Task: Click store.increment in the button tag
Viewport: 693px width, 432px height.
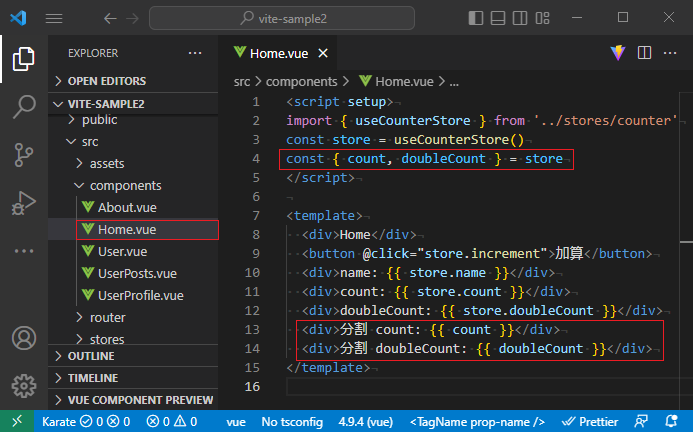Action: point(482,254)
